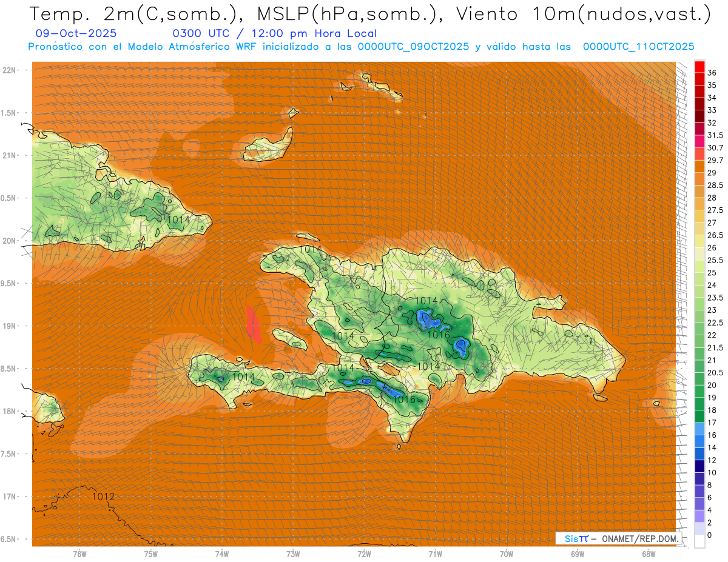
Task: Click the "Pronóstico con el Modelo Atmósferico WRF" subtitle line
Action: coord(361,46)
